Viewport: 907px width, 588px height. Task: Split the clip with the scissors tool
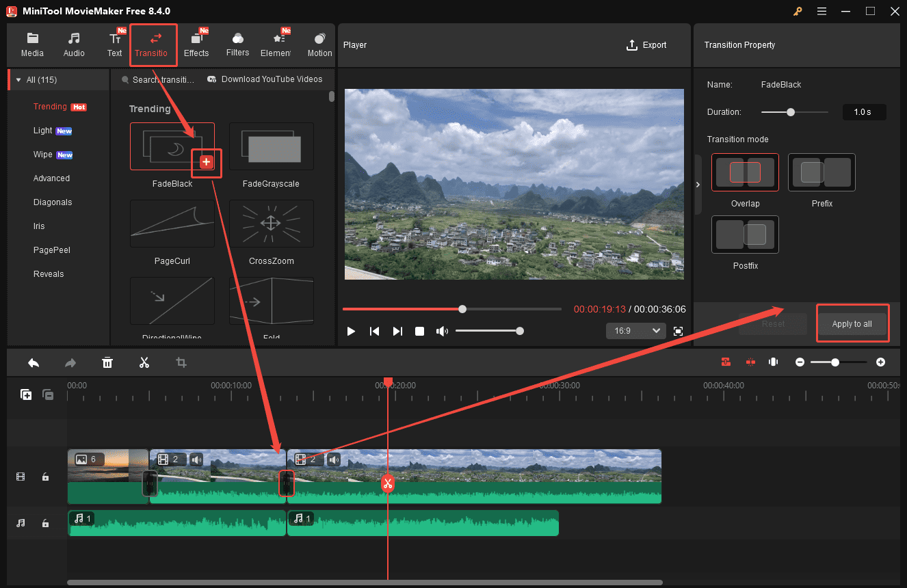click(144, 362)
